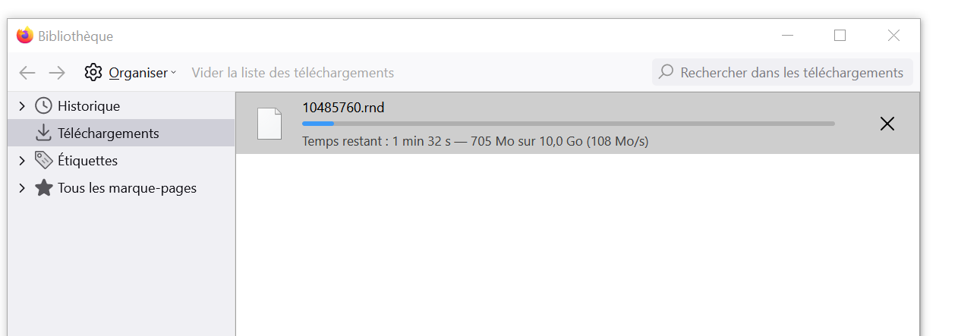Click the search magnifier icon

point(666,72)
